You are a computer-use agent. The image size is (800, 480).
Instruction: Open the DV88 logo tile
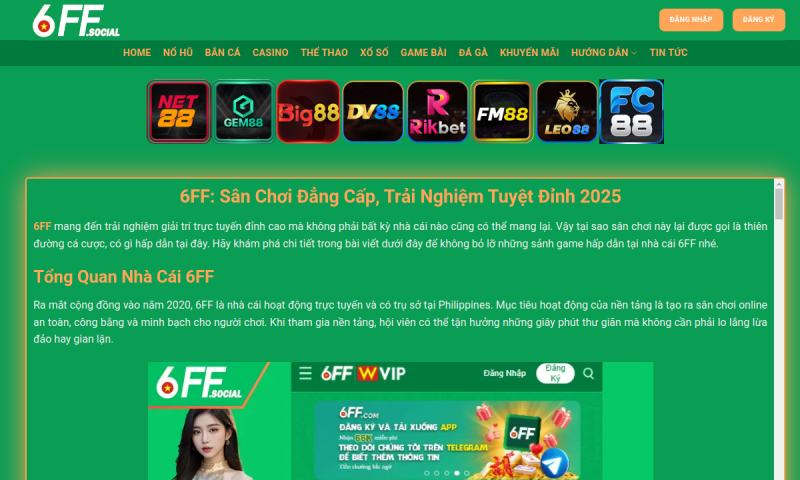(373, 112)
